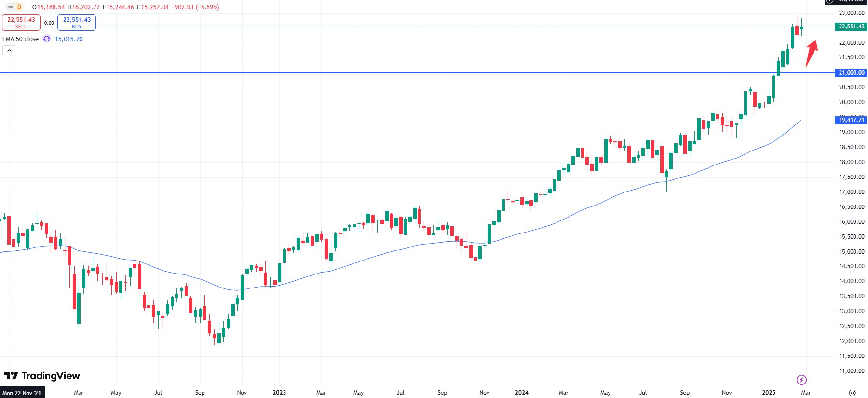The image size is (868, 398).
Task: Click the TradingView logo
Action: tap(42, 376)
